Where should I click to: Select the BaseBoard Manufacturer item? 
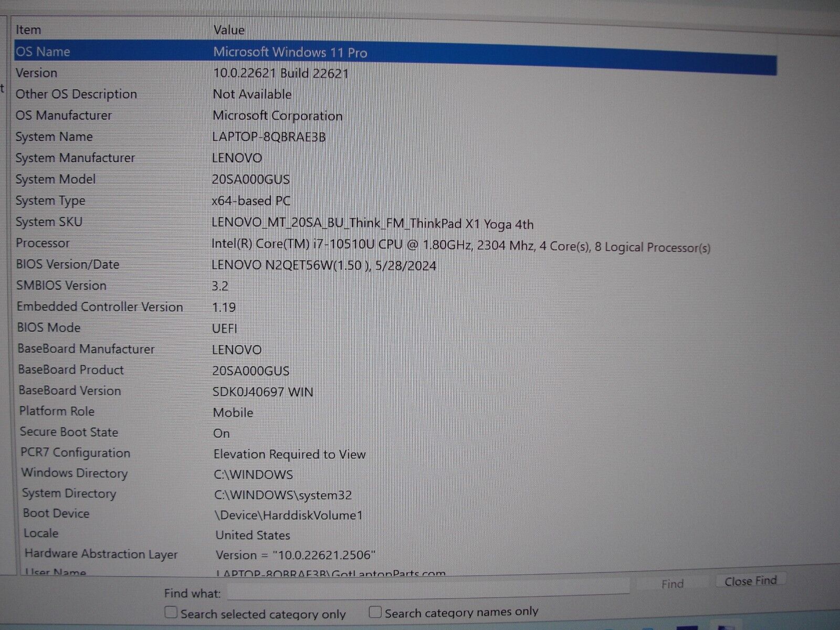[86, 349]
